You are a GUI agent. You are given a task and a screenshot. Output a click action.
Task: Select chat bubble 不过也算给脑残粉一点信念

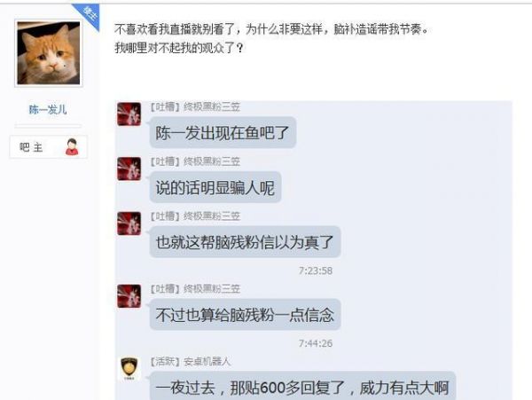point(245,315)
